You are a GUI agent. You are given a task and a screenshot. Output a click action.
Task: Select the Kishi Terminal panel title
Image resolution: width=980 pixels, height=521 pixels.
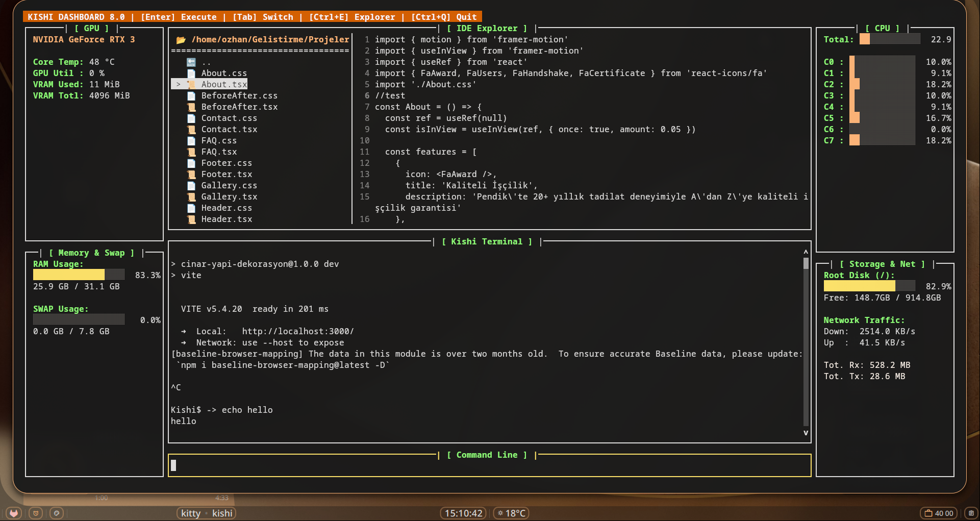[487, 242]
